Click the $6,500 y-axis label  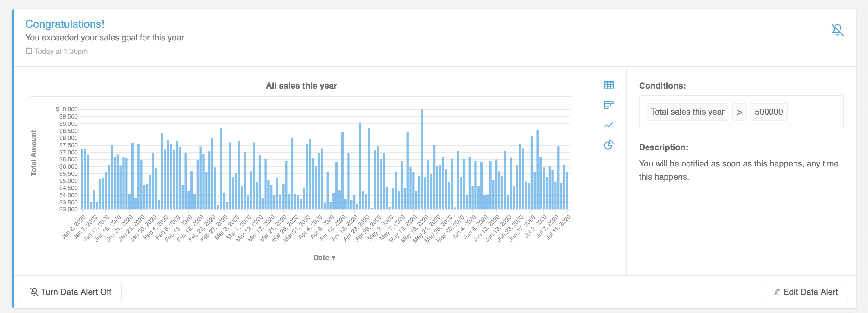[68, 160]
